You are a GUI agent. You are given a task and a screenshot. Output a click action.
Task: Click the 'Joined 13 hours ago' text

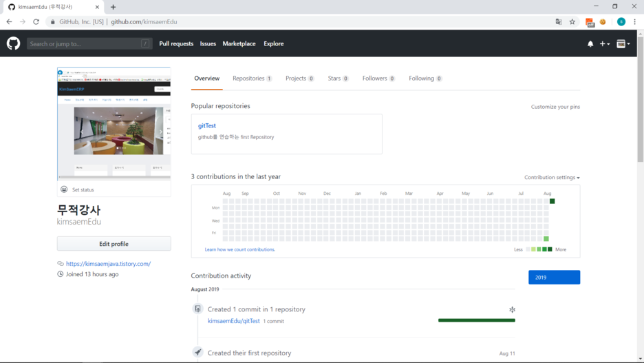(92, 274)
